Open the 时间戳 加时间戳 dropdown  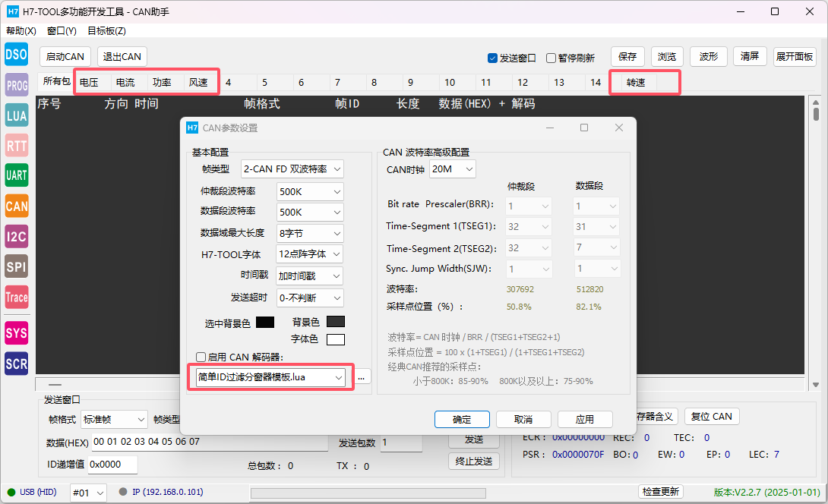point(310,276)
